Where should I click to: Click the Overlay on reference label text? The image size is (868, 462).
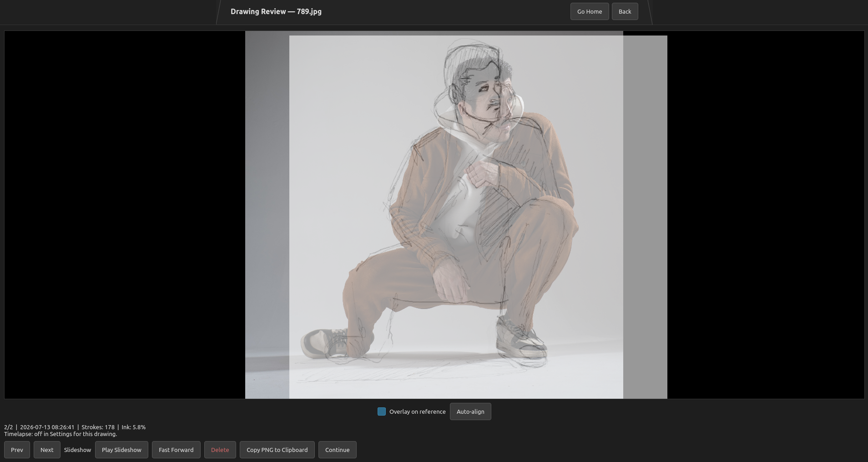(417, 411)
